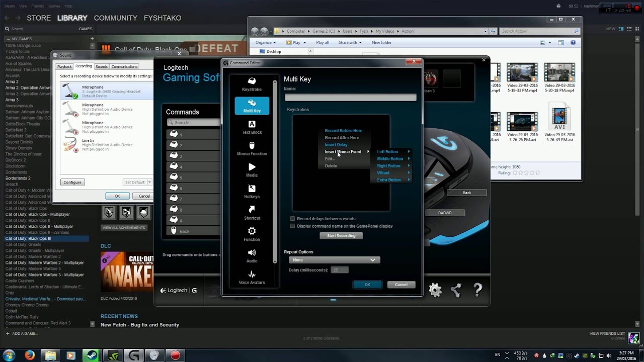The image size is (644, 362).
Task: Open Logitech settings gear icon
Action: pos(435,290)
